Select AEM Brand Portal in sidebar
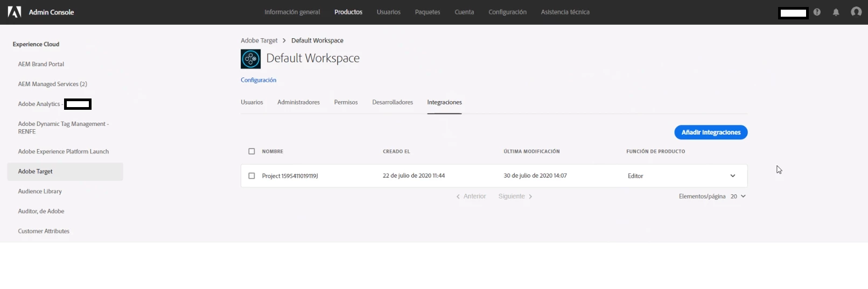868x289 pixels. 41,64
